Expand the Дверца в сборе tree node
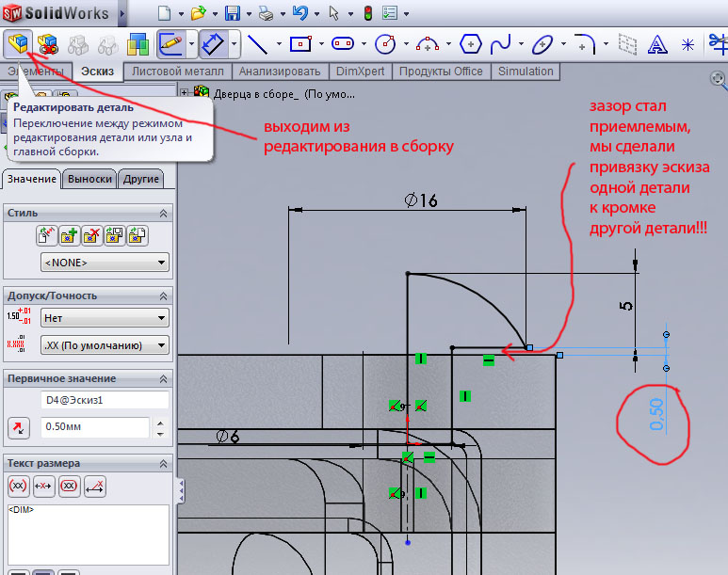Viewport: 728px width, 575px height. [x=185, y=91]
